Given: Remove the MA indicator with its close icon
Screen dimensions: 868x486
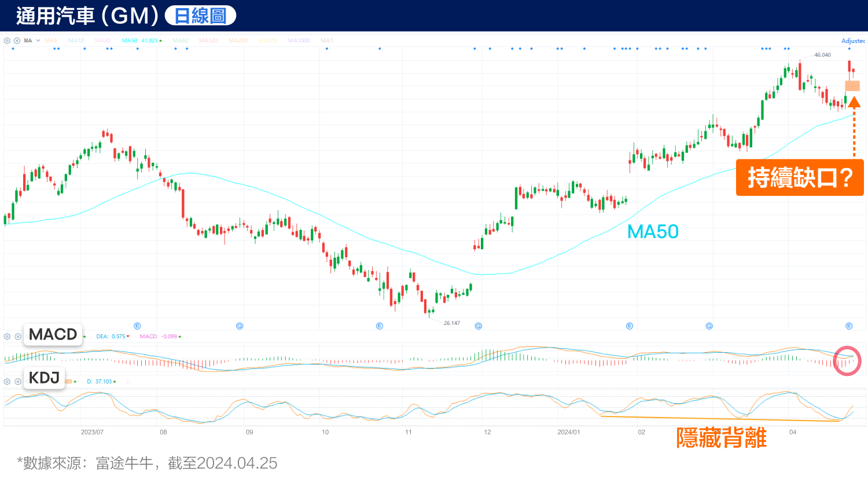Looking at the screenshot, I should pos(16,41).
